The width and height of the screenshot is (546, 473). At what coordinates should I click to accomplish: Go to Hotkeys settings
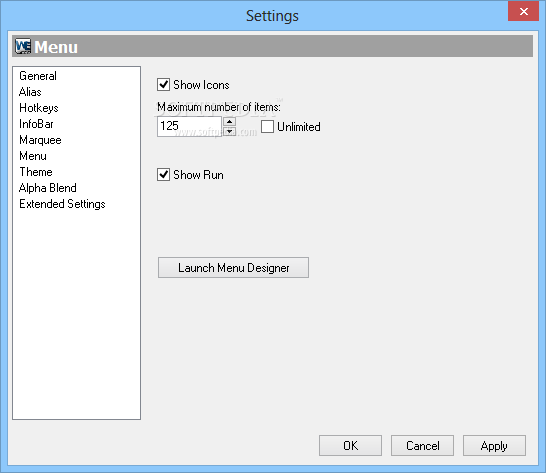pos(39,108)
